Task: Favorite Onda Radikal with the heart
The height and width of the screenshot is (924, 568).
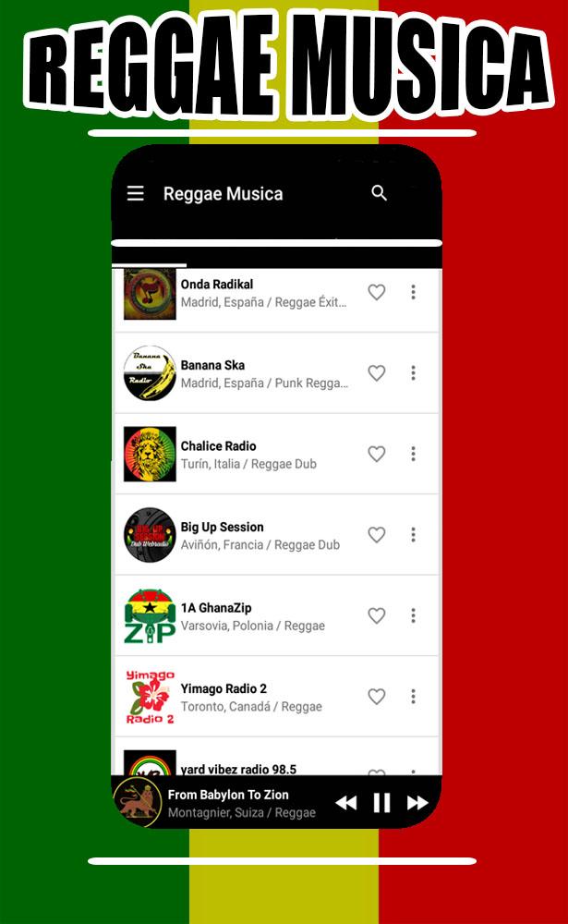Action: click(377, 292)
